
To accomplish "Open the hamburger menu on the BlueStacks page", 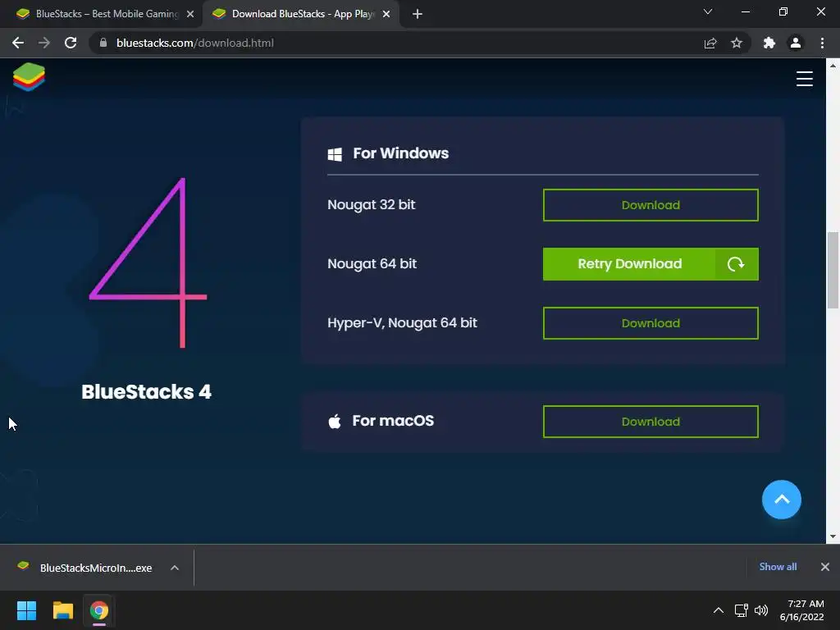I will pyautogui.click(x=804, y=79).
